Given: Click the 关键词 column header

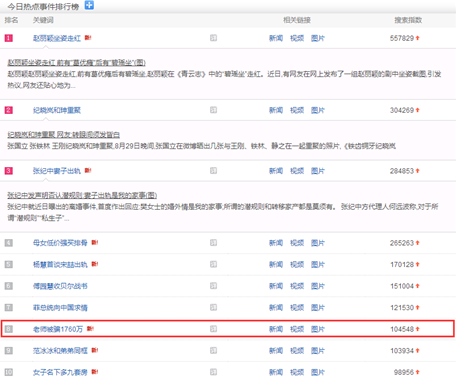Looking at the screenshot, I should (43, 20).
